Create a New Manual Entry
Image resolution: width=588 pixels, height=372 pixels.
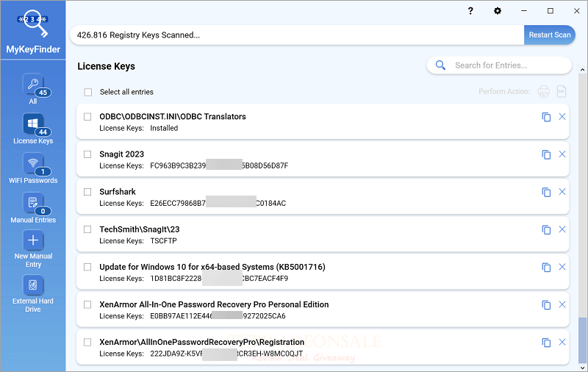coord(33,249)
